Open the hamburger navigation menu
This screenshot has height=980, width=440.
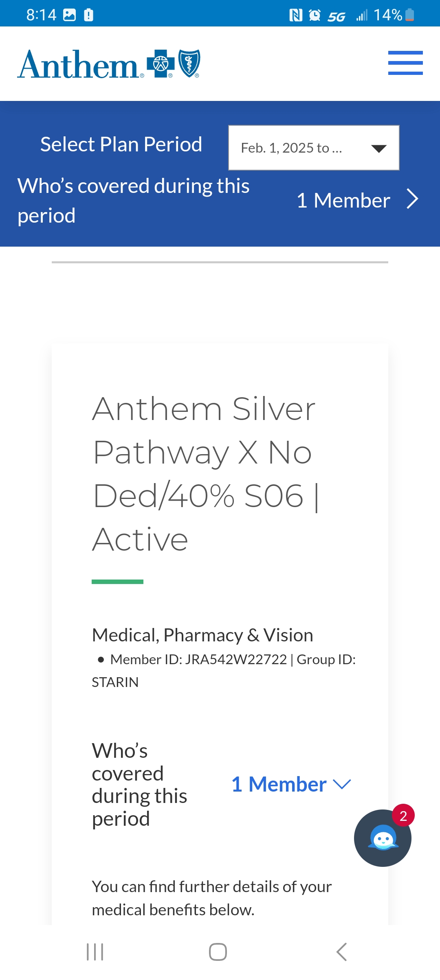[405, 63]
